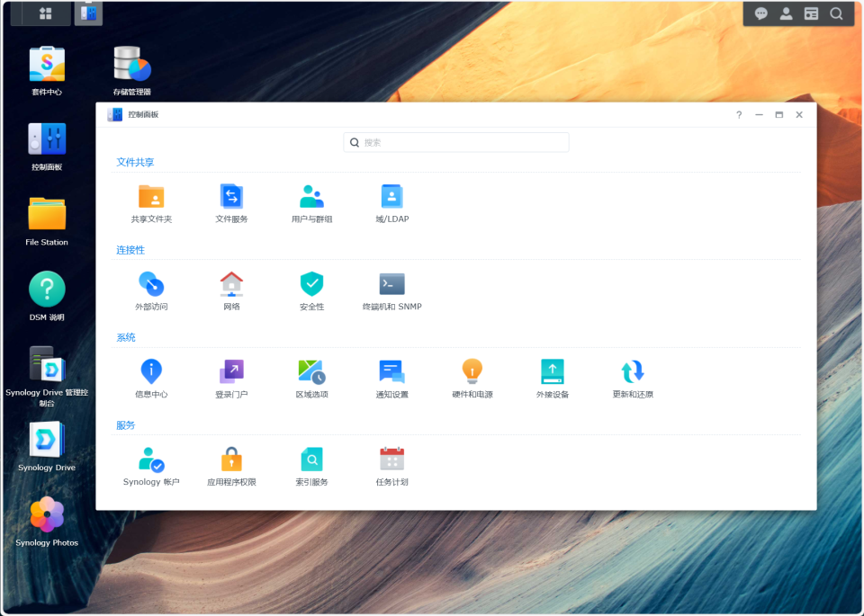Open the widgets panel icon
The width and height of the screenshot is (864, 616).
pos(811,13)
